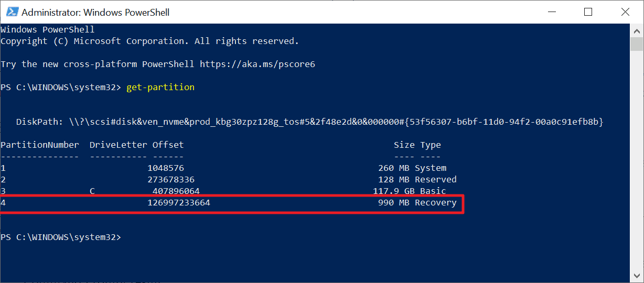Close the Administrator PowerShell window

click(624, 12)
